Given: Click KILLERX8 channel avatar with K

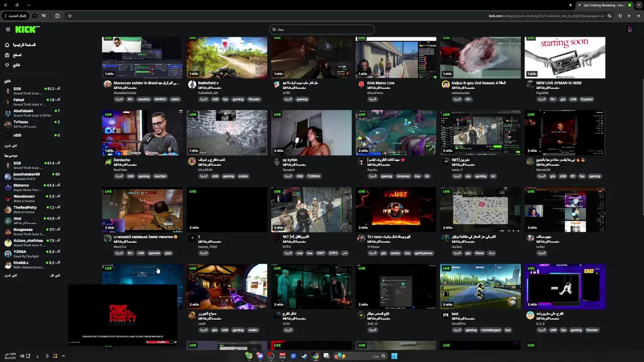Looking at the screenshot, I should click(192, 161).
